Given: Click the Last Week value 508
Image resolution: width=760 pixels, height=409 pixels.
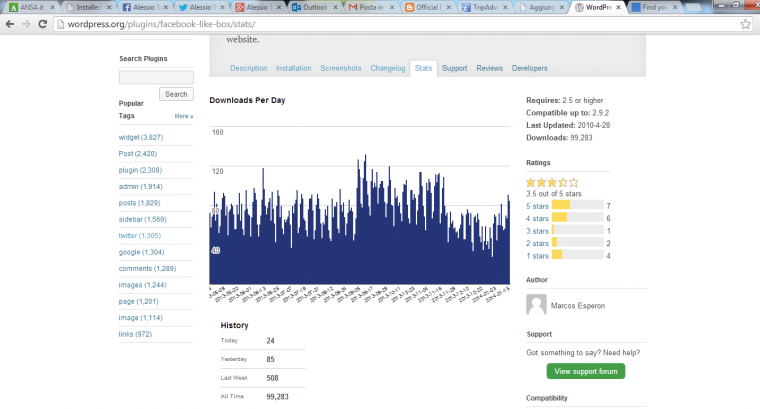Looking at the screenshot, I should 272,378.
